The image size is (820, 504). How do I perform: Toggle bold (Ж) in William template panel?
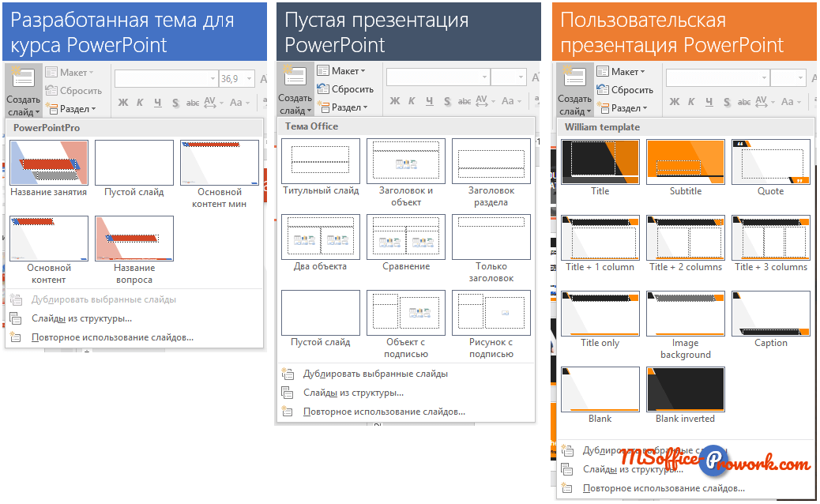point(675,102)
